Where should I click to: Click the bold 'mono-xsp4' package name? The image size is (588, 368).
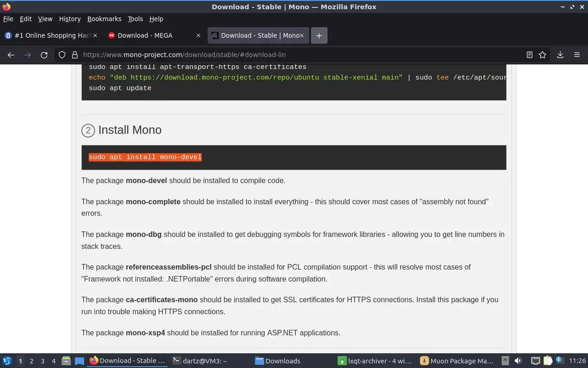[x=145, y=333]
